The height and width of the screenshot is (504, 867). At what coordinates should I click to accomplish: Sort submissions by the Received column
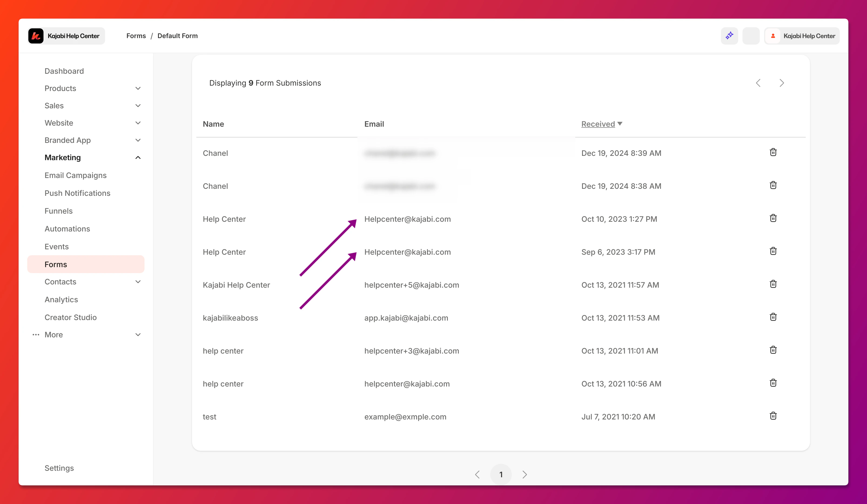click(x=602, y=124)
